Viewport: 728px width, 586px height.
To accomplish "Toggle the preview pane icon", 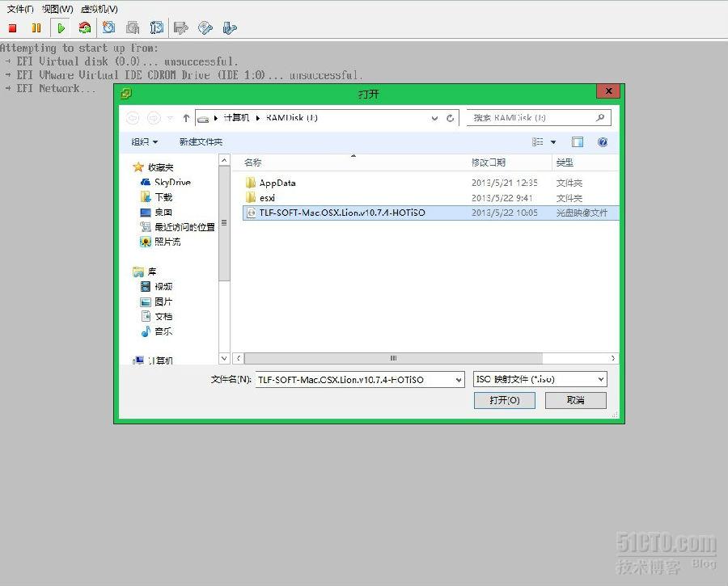I will 578,142.
